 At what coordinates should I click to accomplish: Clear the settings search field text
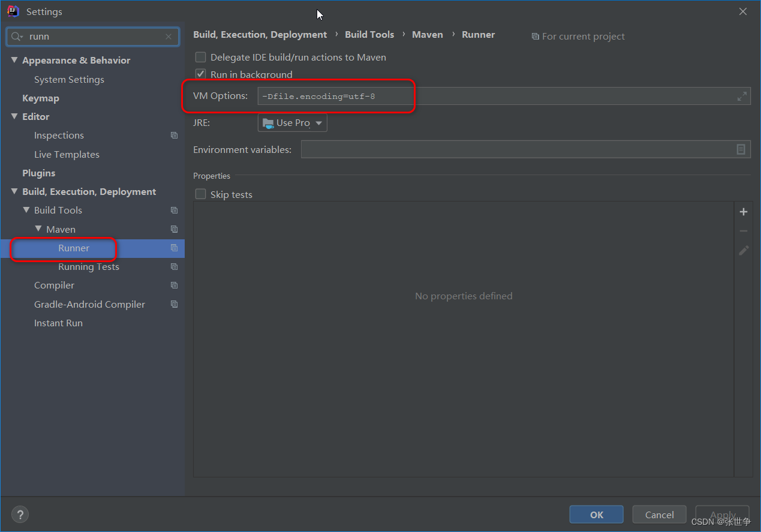pyautogui.click(x=169, y=37)
